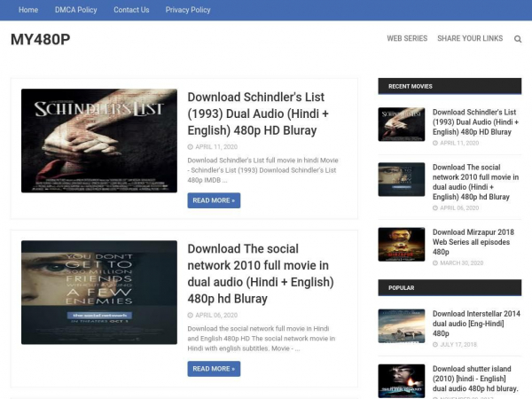Go to Contact Us page
The height and width of the screenshot is (399, 532).
pyautogui.click(x=131, y=10)
